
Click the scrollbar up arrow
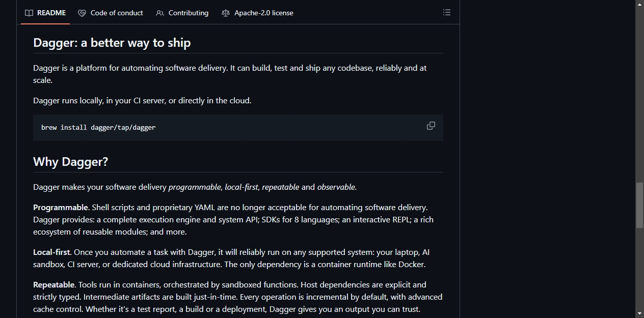(639, 4)
